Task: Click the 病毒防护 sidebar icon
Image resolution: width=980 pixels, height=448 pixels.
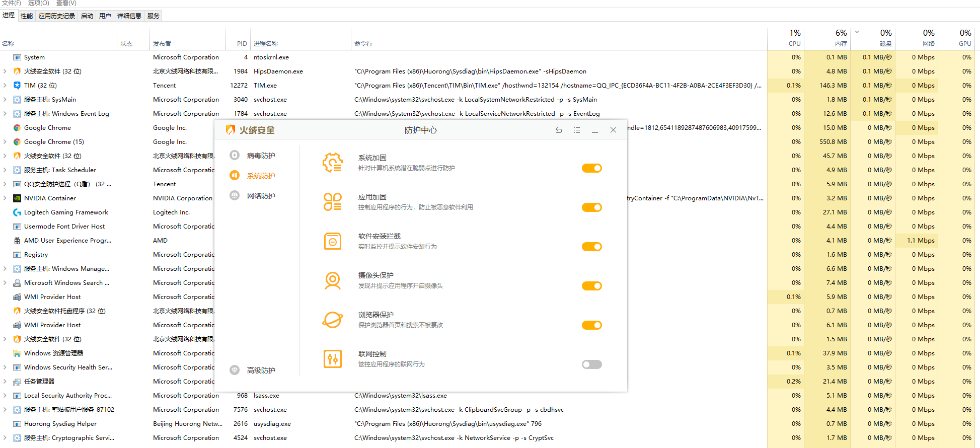Action: click(235, 155)
